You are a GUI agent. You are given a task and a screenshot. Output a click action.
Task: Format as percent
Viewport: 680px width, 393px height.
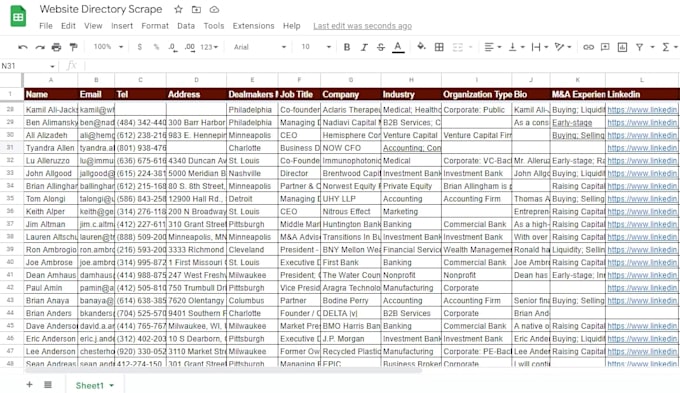pos(156,47)
